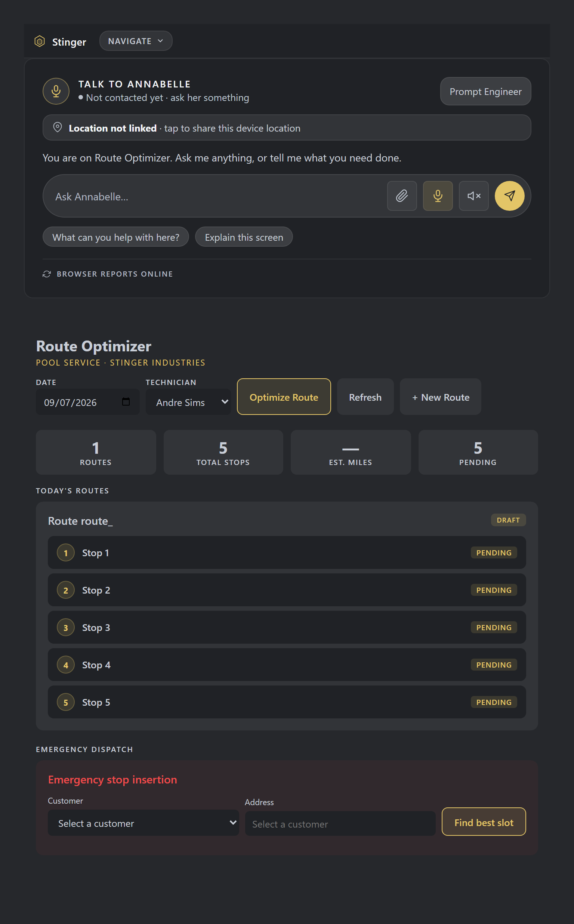Select the Stop 5 row
Image resolution: width=574 pixels, height=924 pixels.
coord(287,702)
